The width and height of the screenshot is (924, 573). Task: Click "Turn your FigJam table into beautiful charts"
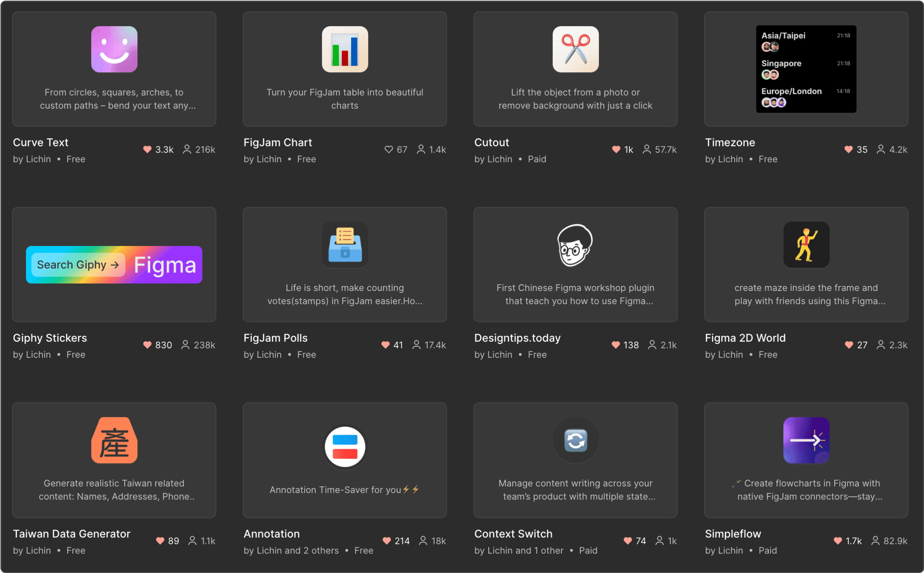click(345, 99)
